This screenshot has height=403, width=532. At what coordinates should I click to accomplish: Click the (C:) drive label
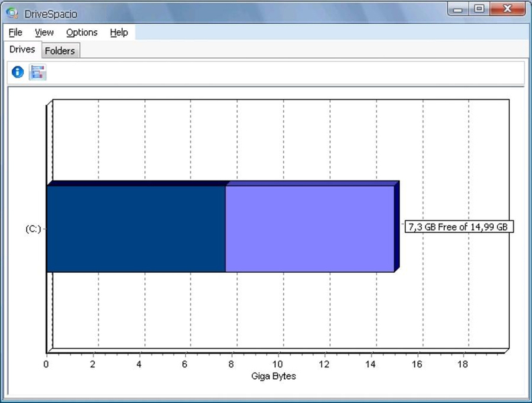[x=34, y=229]
